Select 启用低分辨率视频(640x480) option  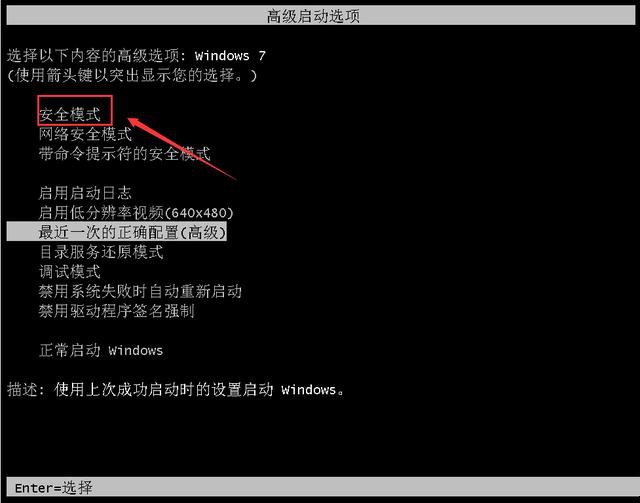click(136, 212)
